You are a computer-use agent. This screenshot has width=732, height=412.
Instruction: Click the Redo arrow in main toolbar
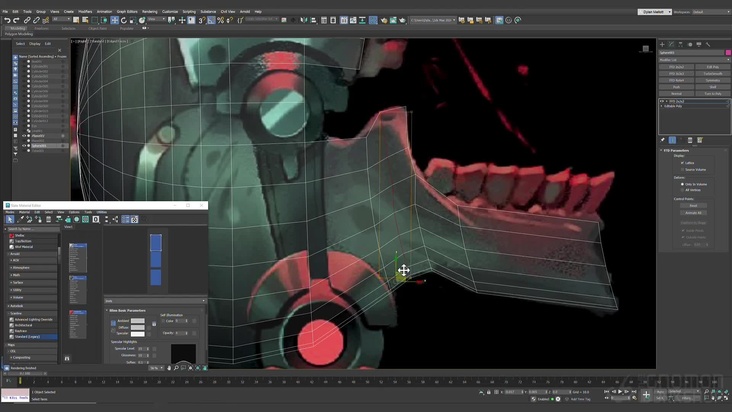pyautogui.click(x=16, y=20)
